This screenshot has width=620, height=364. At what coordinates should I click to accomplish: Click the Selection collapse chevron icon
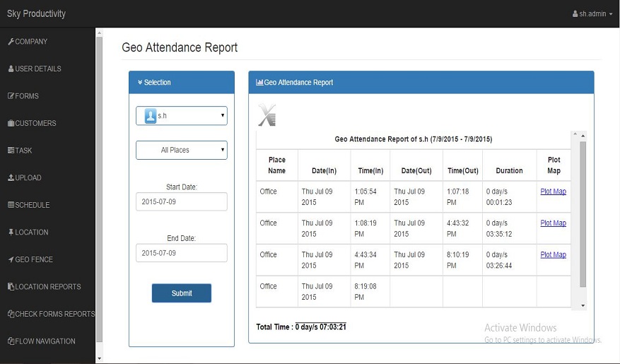tap(140, 82)
